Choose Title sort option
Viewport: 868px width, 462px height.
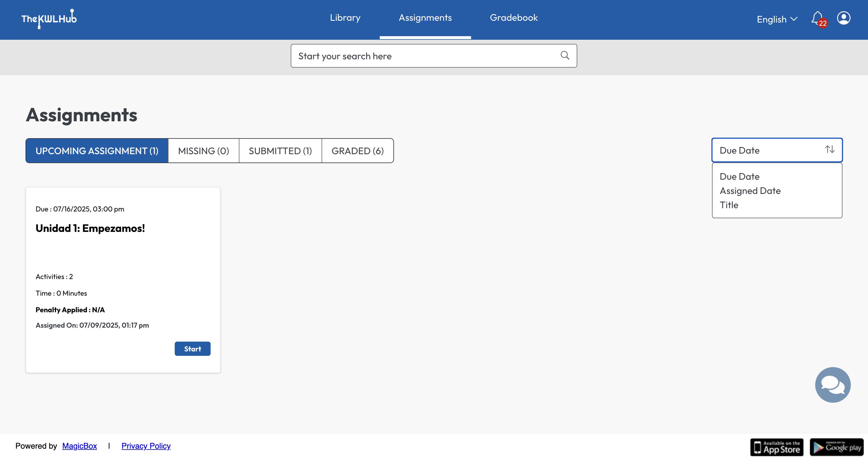729,205
